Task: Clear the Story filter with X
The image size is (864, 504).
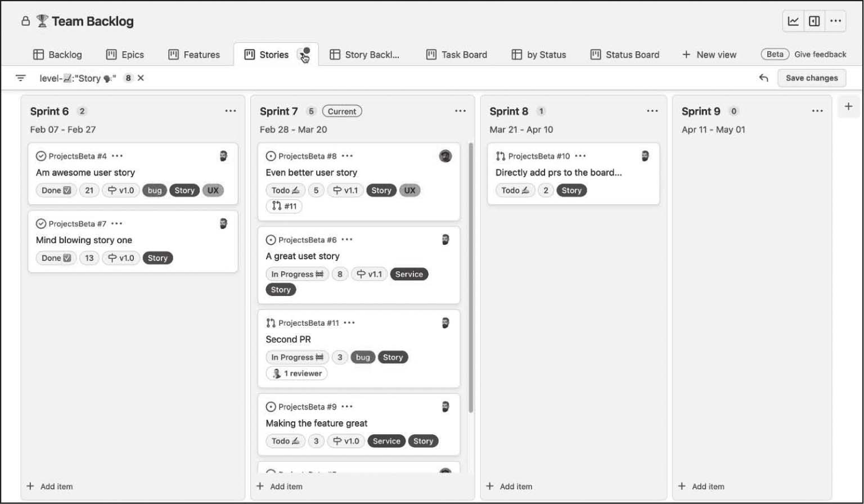Action: 141,78
